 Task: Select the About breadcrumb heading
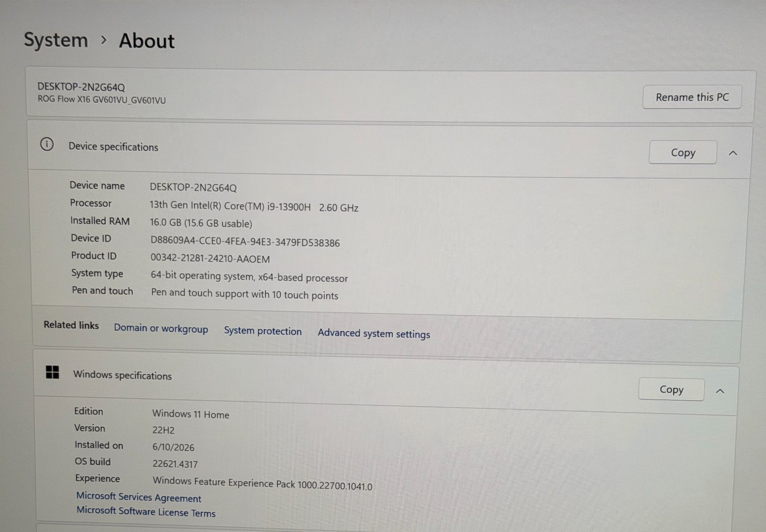tap(147, 40)
